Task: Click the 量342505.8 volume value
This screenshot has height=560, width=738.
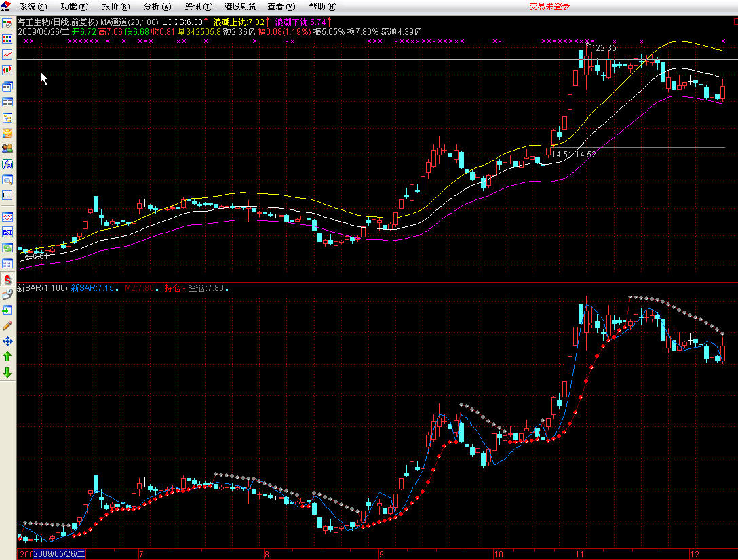Action: point(199,32)
